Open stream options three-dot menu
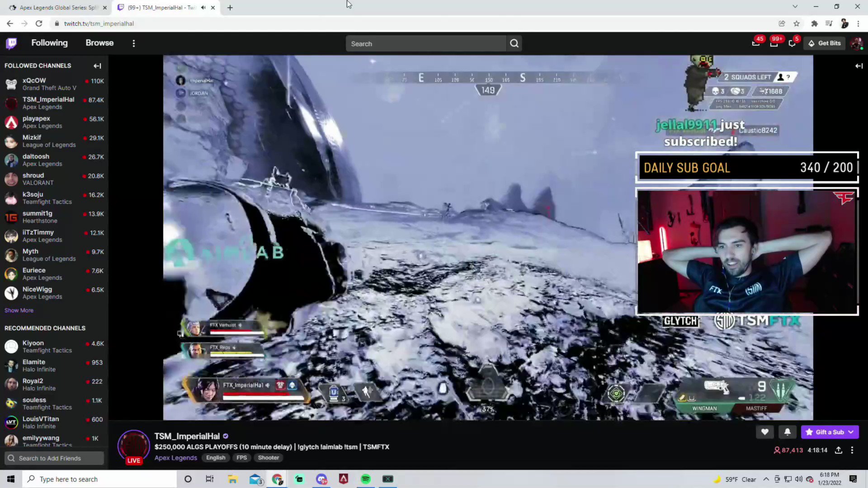Viewport: 868px width, 488px height. coord(852,450)
